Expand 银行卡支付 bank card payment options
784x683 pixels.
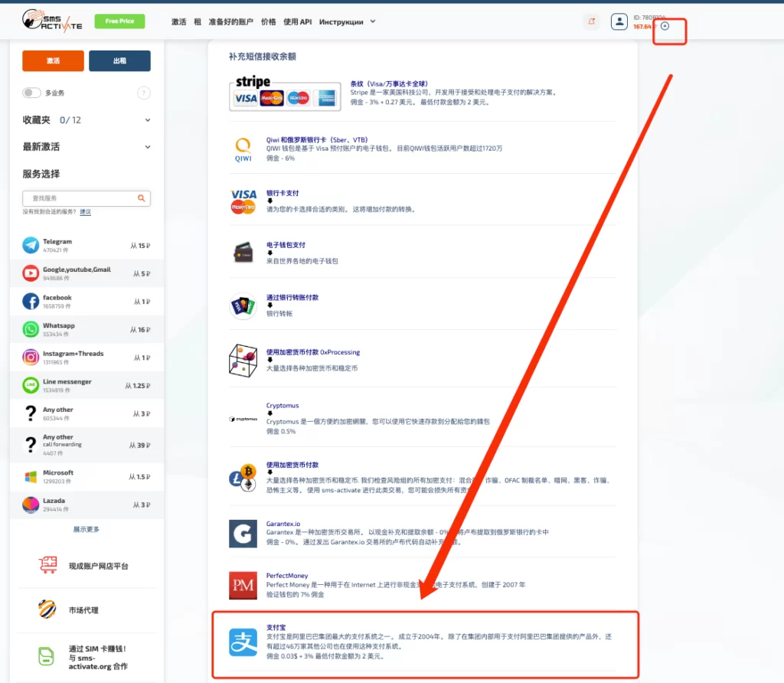[x=270, y=201]
